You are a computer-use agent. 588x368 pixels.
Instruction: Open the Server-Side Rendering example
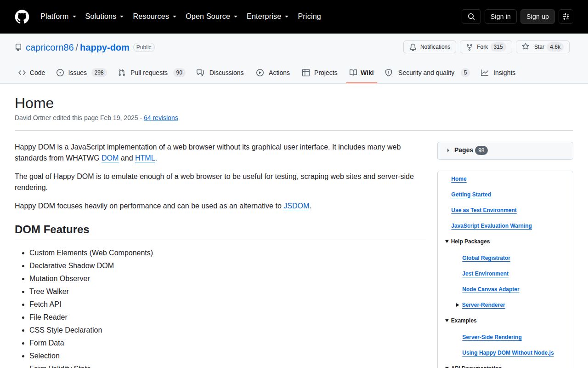point(492,337)
